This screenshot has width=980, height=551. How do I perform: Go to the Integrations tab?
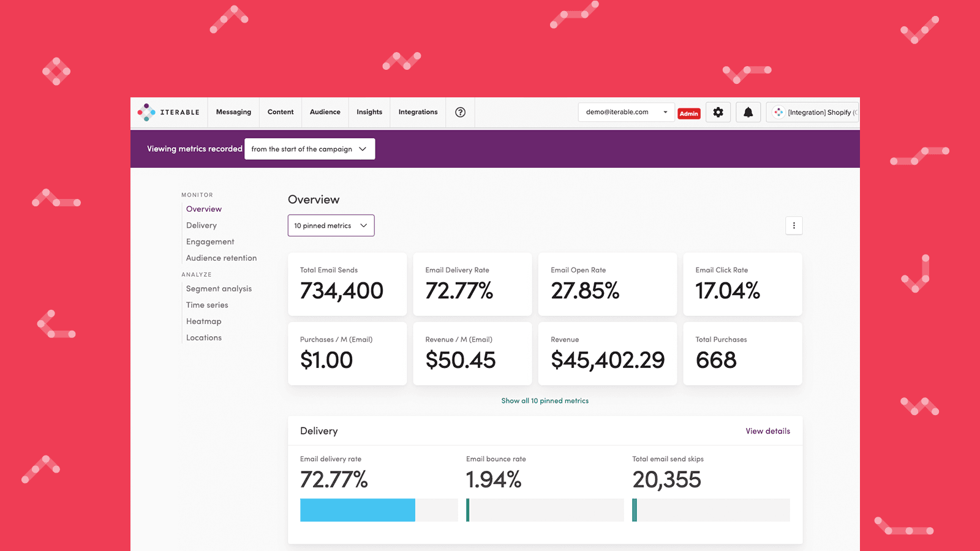point(418,112)
